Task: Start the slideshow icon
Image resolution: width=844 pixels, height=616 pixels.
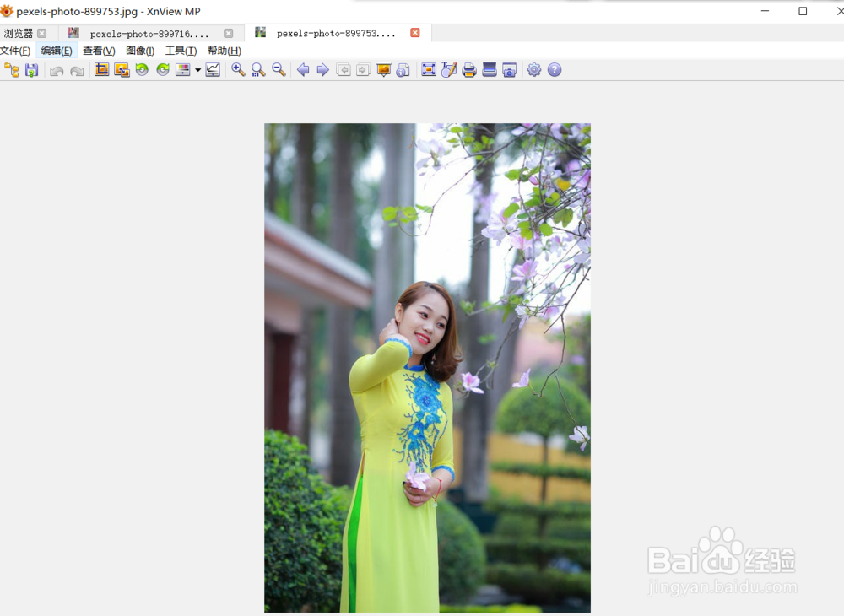Action: tap(384, 70)
